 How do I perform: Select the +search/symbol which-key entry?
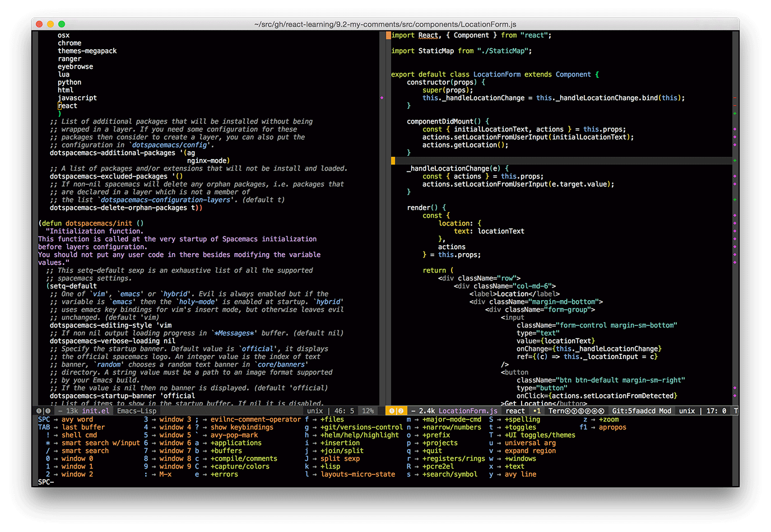point(450,474)
